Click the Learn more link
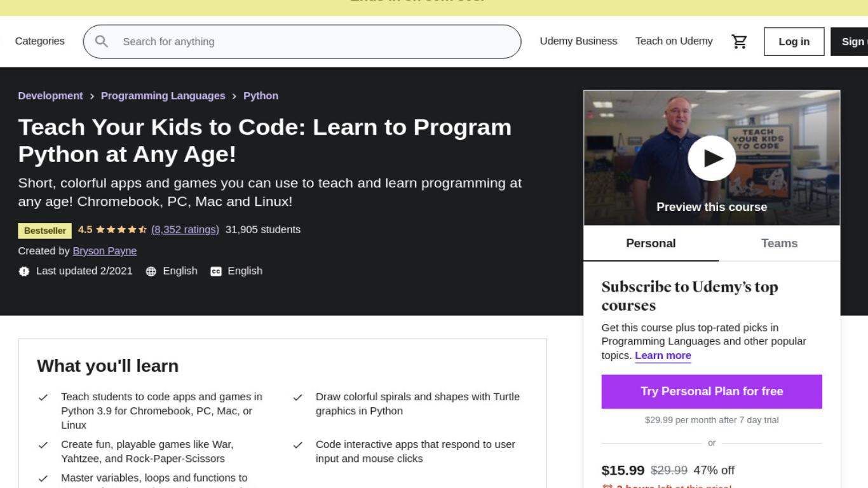 pos(663,356)
